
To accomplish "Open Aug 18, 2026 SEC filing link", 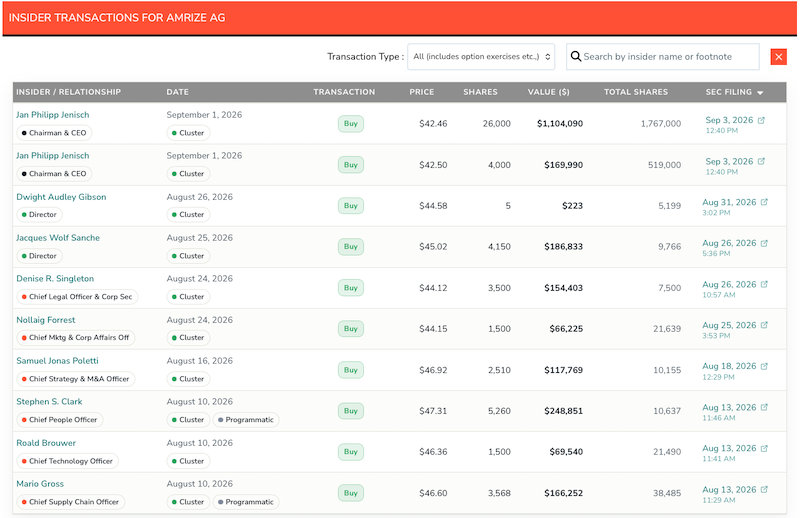I will [729, 366].
